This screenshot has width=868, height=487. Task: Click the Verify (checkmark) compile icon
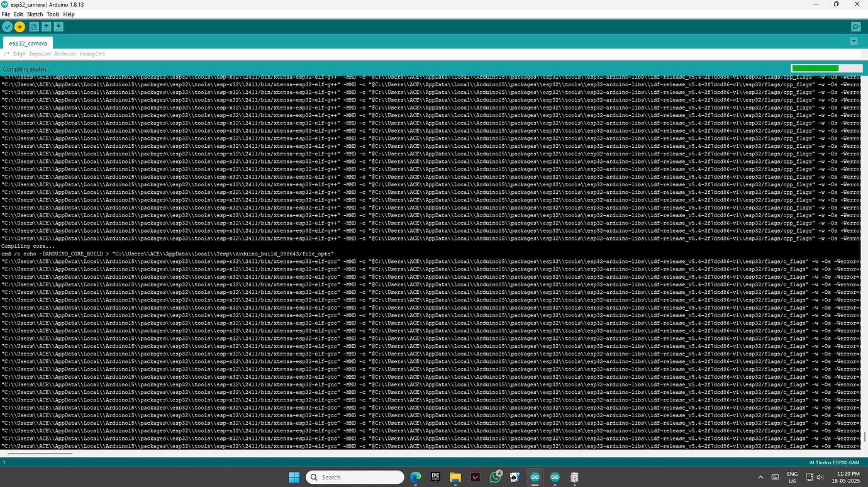(x=7, y=26)
